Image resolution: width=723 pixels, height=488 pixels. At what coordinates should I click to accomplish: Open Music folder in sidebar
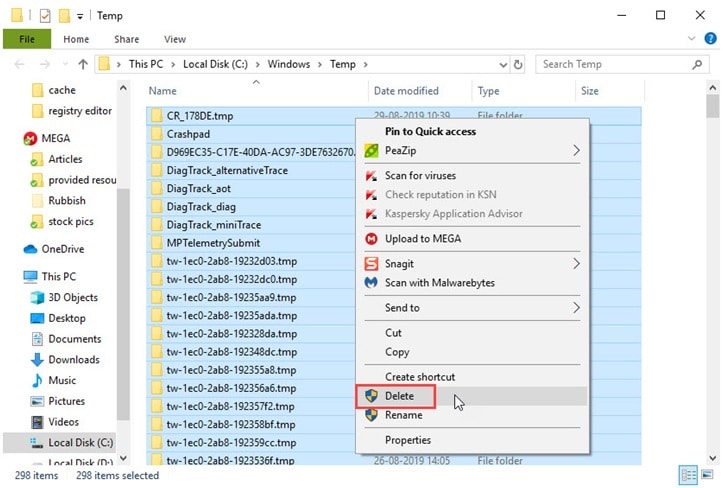62,381
